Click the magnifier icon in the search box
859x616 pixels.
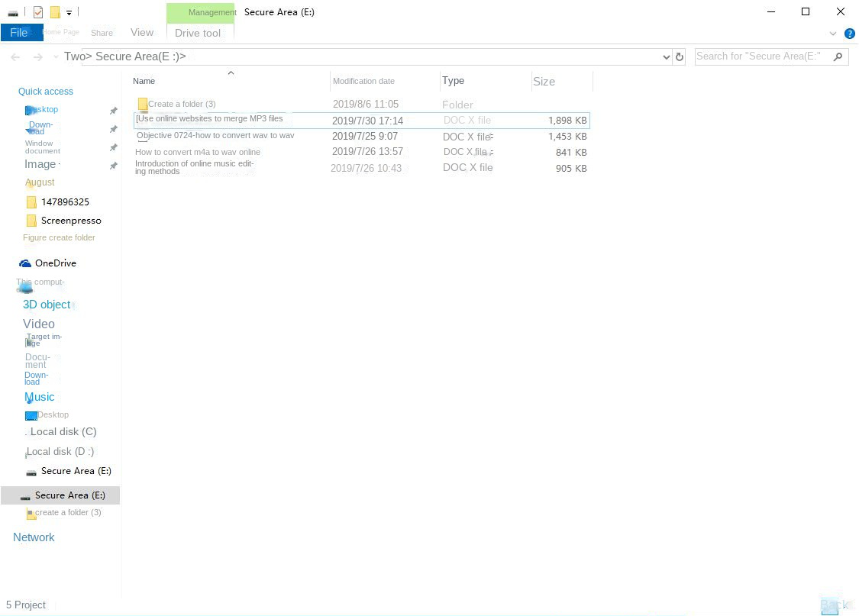coord(838,56)
